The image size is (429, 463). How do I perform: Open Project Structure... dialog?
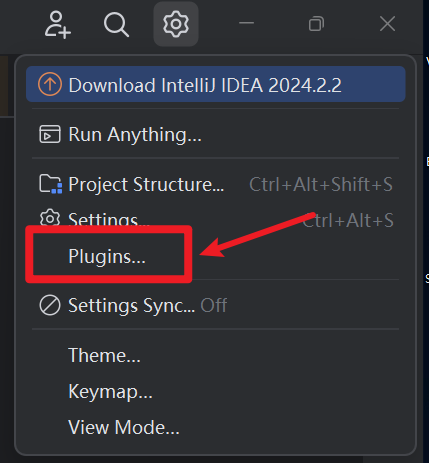click(x=216, y=184)
